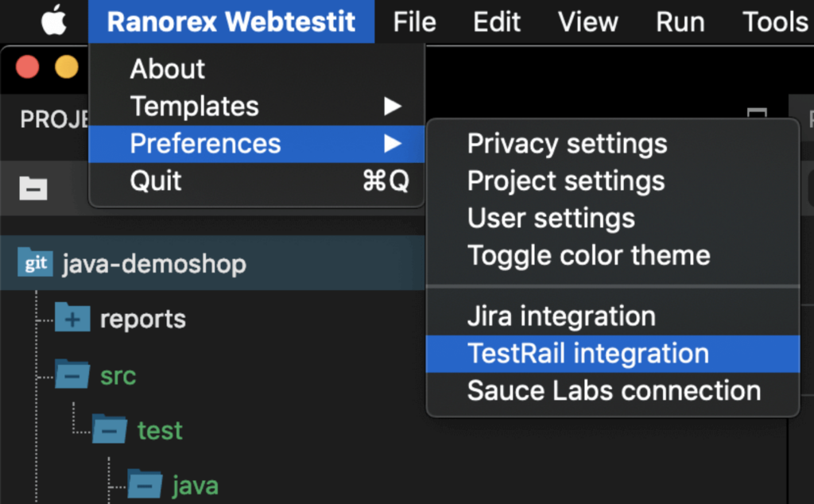This screenshot has height=504, width=814.
Task: Open the File menu
Action: [414, 21]
